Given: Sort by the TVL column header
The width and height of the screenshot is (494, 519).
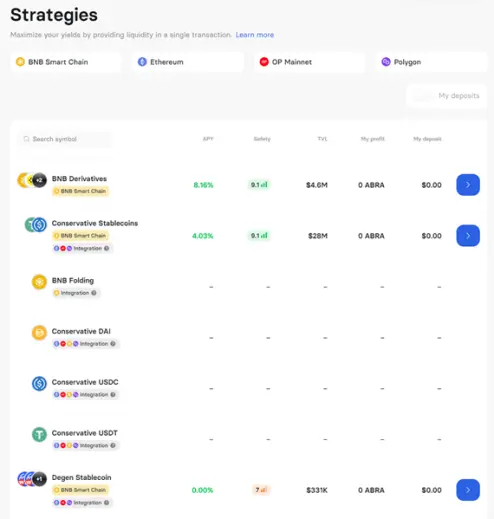Looking at the screenshot, I should pyautogui.click(x=322, y=139).
